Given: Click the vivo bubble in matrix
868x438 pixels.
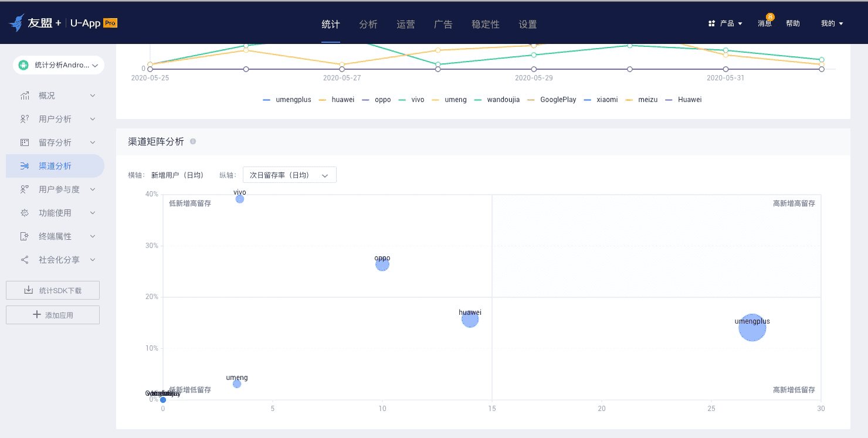Looking at the screenshot, I should 240,199.
